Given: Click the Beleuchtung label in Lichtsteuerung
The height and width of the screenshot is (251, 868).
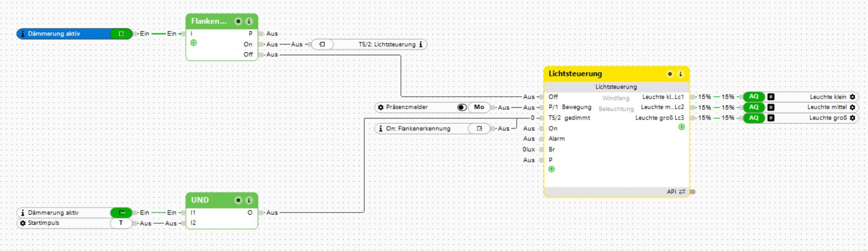Looking at the screenshot, I should tap(616, 109).
